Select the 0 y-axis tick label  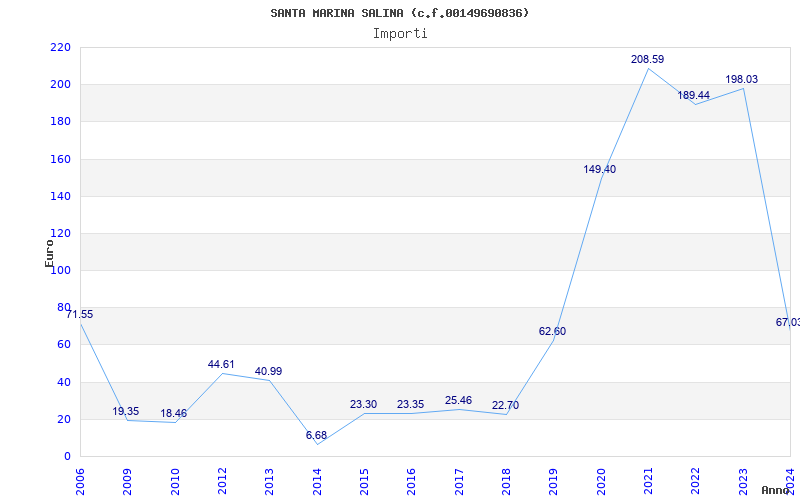pos(67,457)
